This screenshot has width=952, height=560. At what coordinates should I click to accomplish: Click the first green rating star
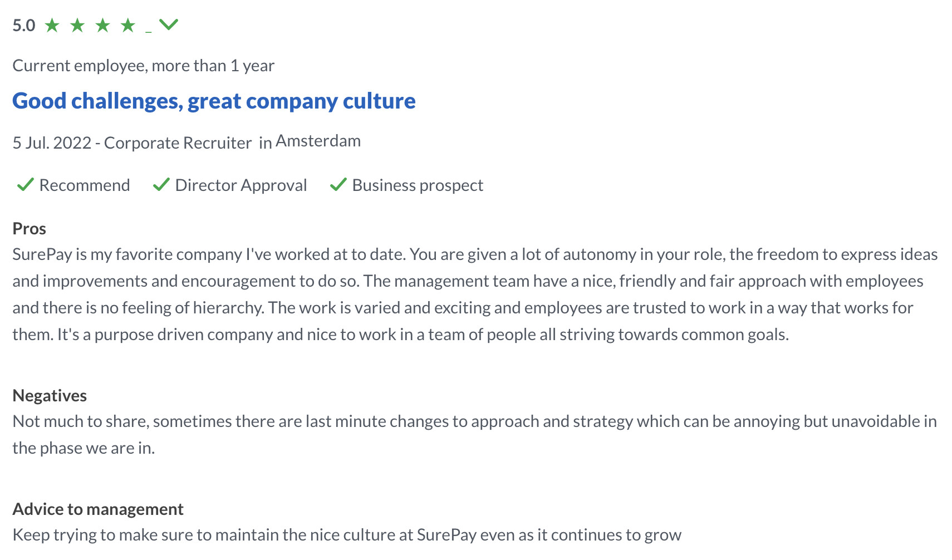point(52,25)
